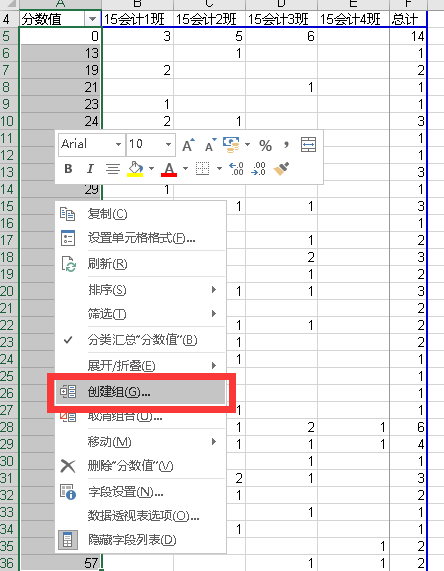Click the Increase Font Size icon
The width and height of the screenshot is (444, 571).
[188, 145]
